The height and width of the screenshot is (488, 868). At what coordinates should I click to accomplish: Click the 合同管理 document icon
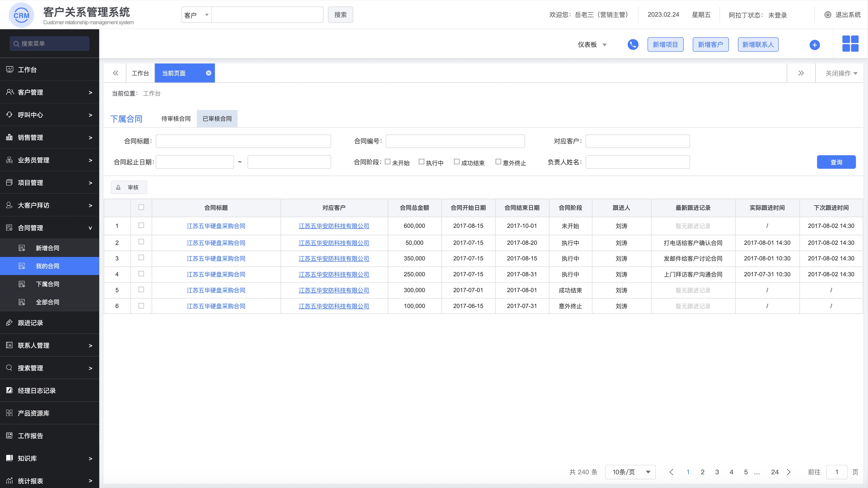pyautogui.click(x=9, y=227)
